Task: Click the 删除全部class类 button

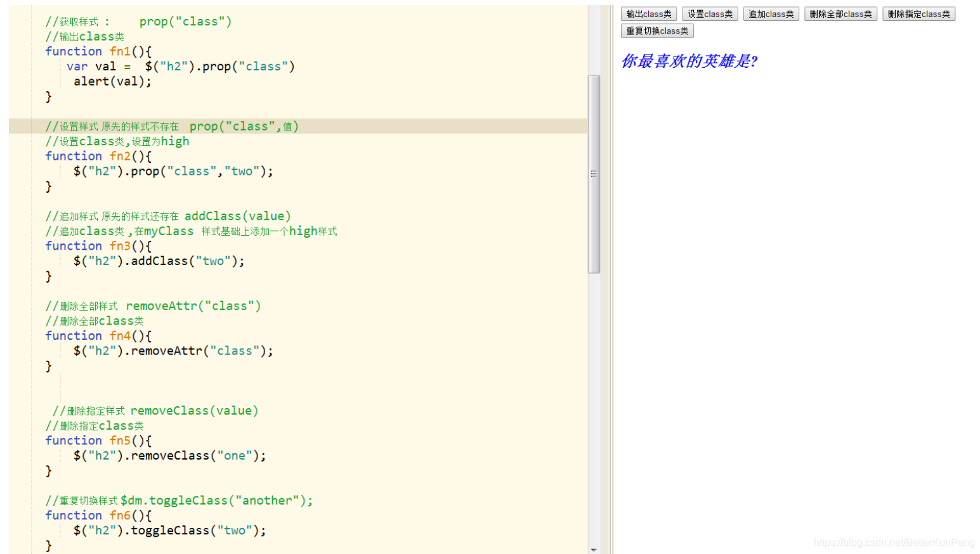Action: click(x=840, y=14)
